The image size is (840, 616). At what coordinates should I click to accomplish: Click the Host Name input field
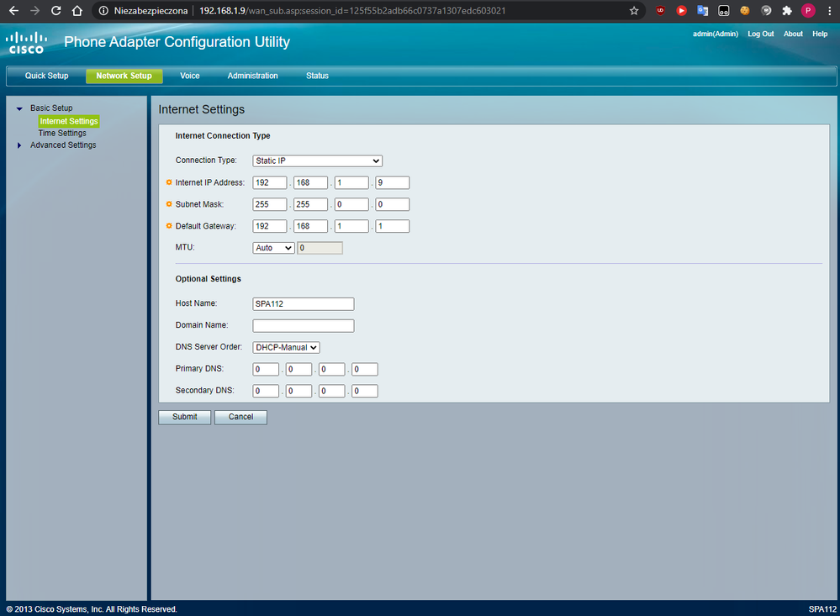click(303, 304)
